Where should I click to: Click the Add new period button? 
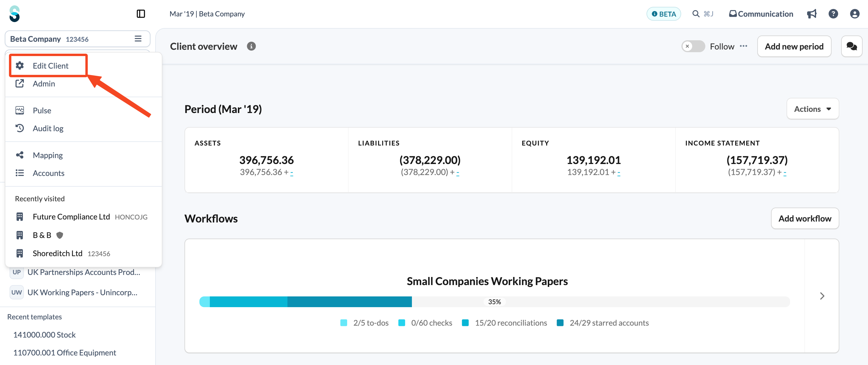pos(794,46)
